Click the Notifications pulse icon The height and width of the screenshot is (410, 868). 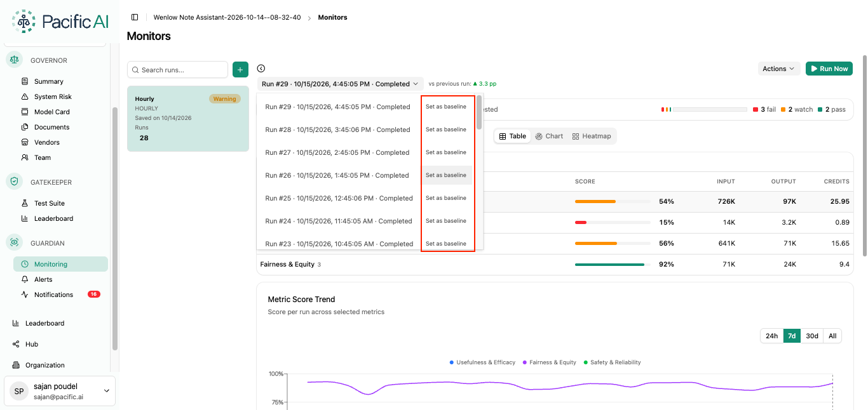coord(25,294)
